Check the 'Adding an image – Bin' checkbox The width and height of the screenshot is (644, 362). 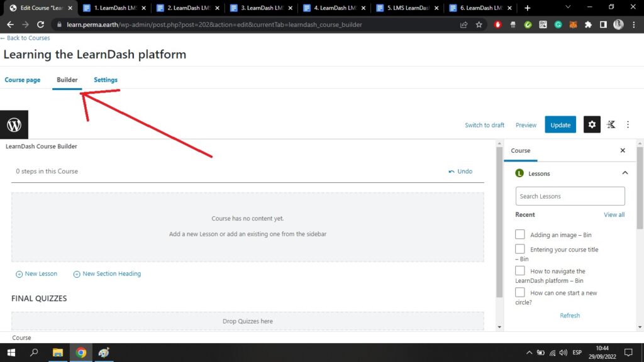[520, 234]
